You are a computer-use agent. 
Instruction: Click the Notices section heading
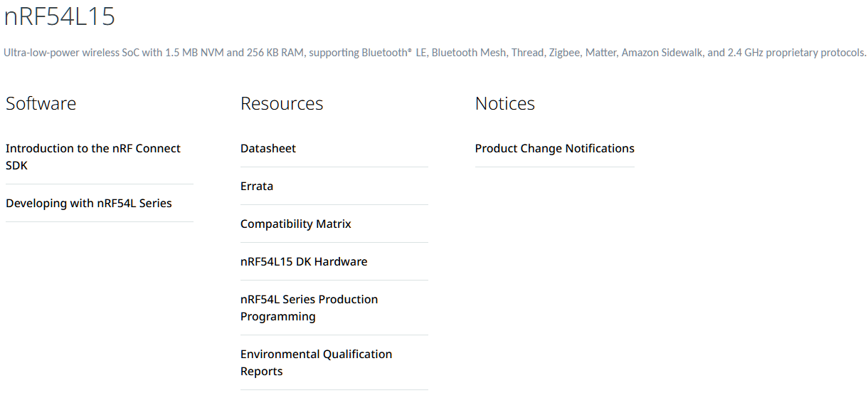coord(505,103)
